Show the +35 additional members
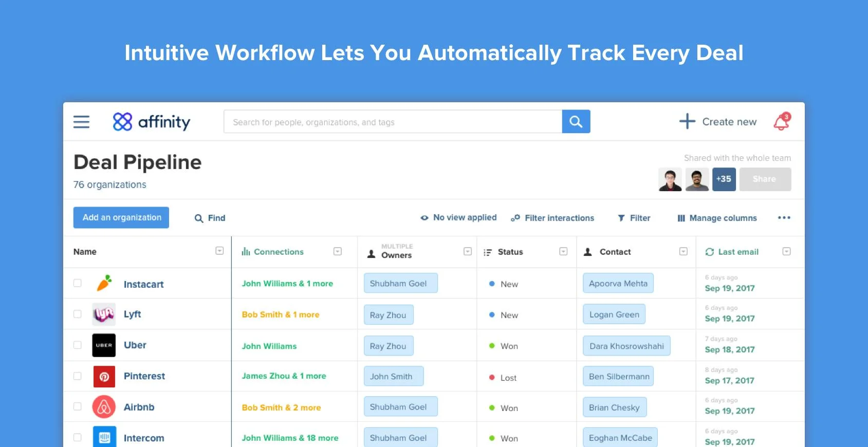 (x=724, y=179)
